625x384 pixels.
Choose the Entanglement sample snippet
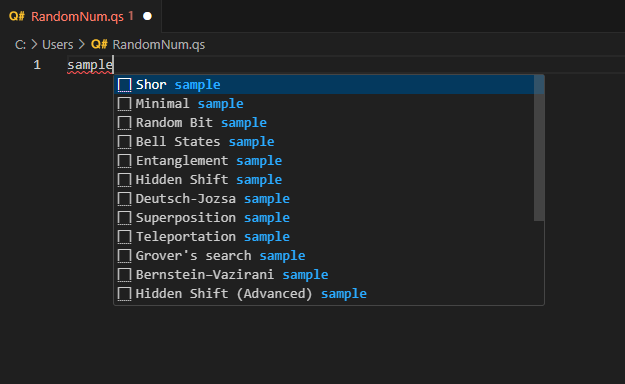pyautogui.click(x=324, y=161)
